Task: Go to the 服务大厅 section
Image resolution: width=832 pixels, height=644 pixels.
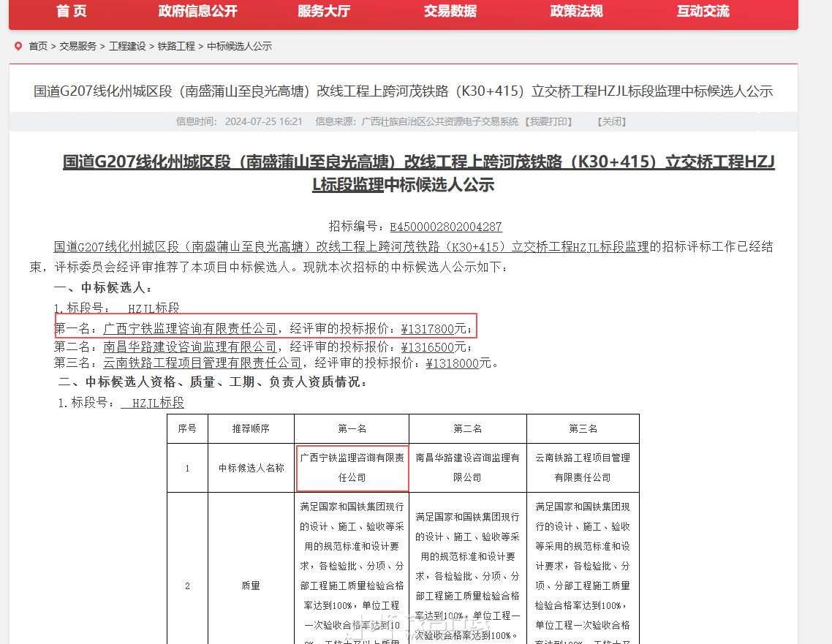Action: (x=324, y=11)
